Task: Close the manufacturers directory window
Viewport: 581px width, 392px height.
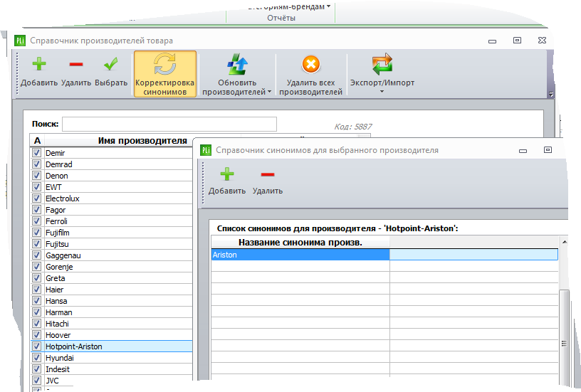Action: pyautogui.click(x=542, y=41)
